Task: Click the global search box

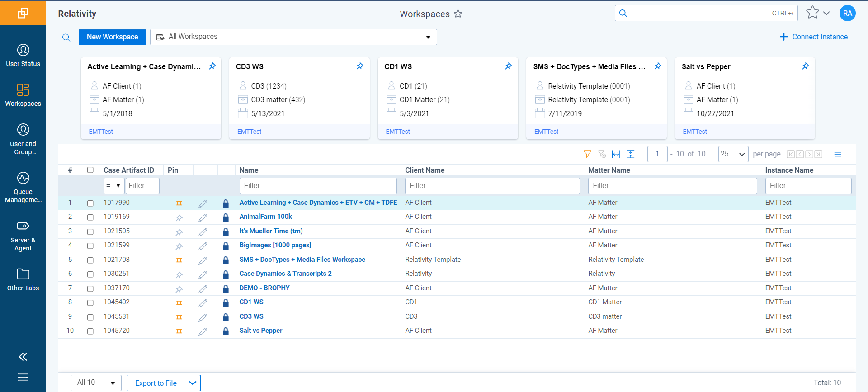Action: pos(706,13)
